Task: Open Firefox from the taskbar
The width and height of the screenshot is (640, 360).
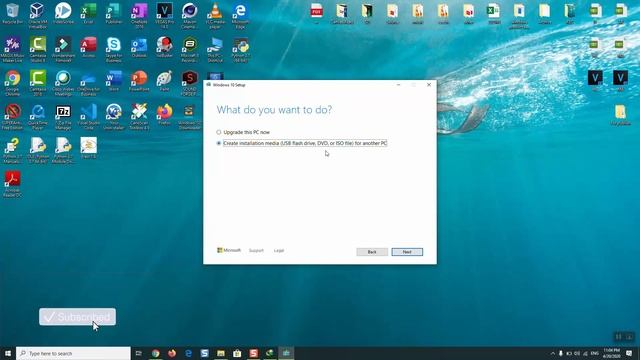Action: pos(172,353)
